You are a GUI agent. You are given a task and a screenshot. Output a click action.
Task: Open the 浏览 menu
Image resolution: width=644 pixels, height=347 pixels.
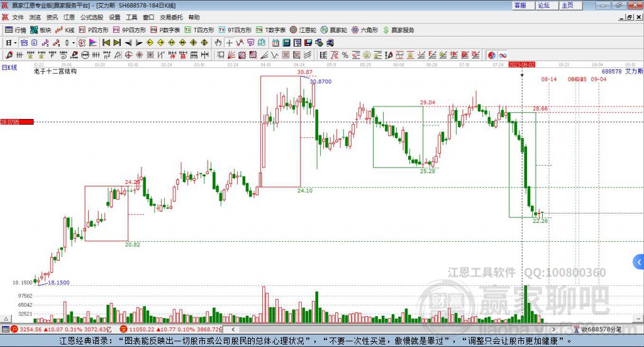coord(35,17)
